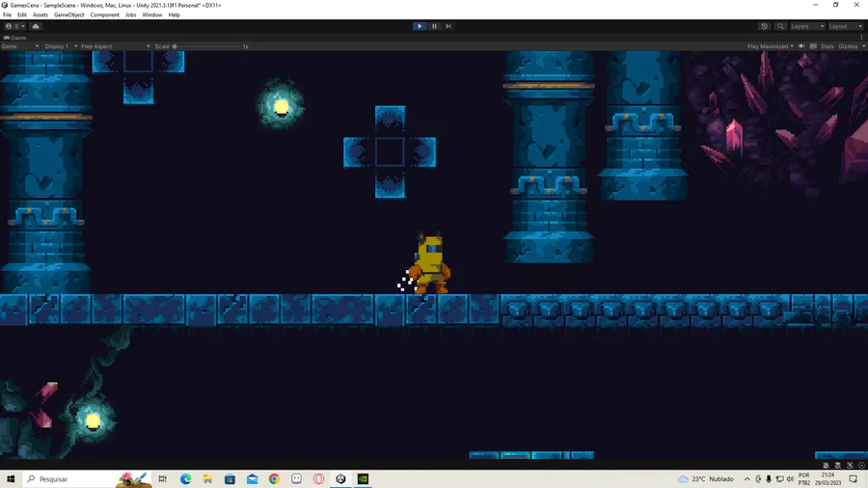Select the Game tab
This screenshot has height=488, width=868.
tap(15, 38)
